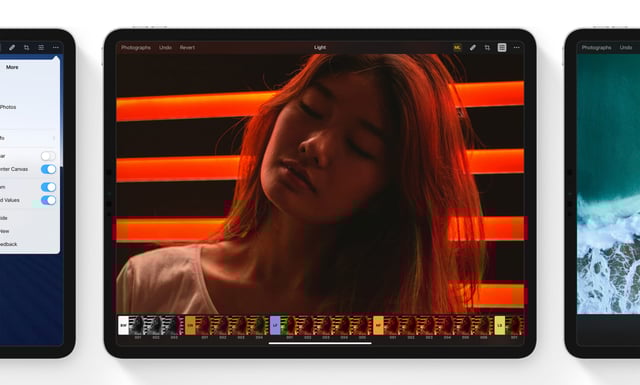Disable the Center Canvas switch
640x385 pixels.
48,169
